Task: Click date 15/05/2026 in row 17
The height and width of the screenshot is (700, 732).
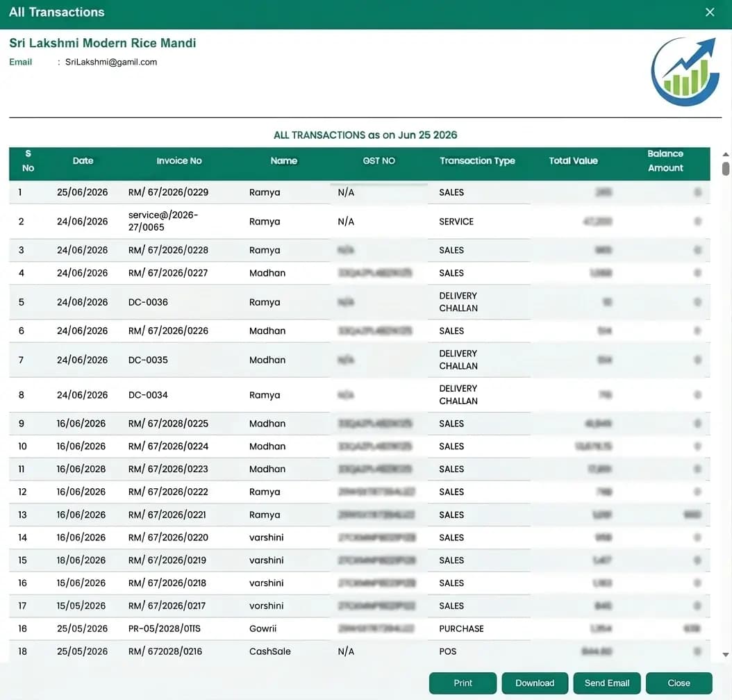Action: point(81,606)
